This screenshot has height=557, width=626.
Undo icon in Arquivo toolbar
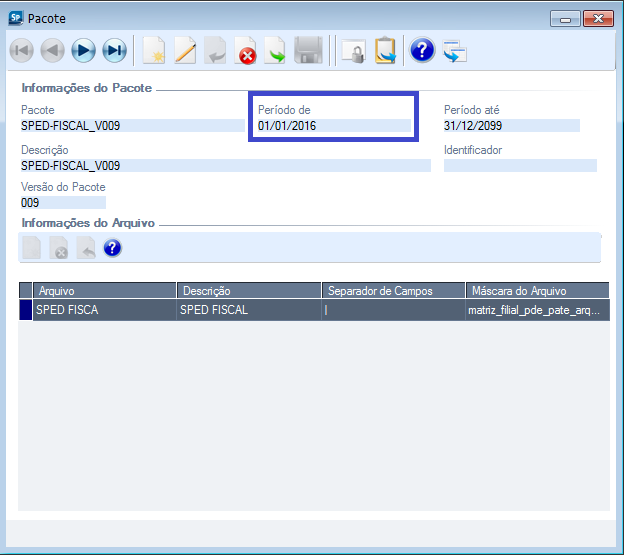[x=86, y=248]
